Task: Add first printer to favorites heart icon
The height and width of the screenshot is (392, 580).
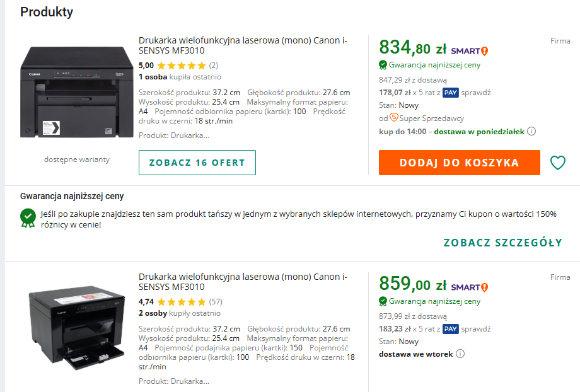Action: tap(558, 163)
